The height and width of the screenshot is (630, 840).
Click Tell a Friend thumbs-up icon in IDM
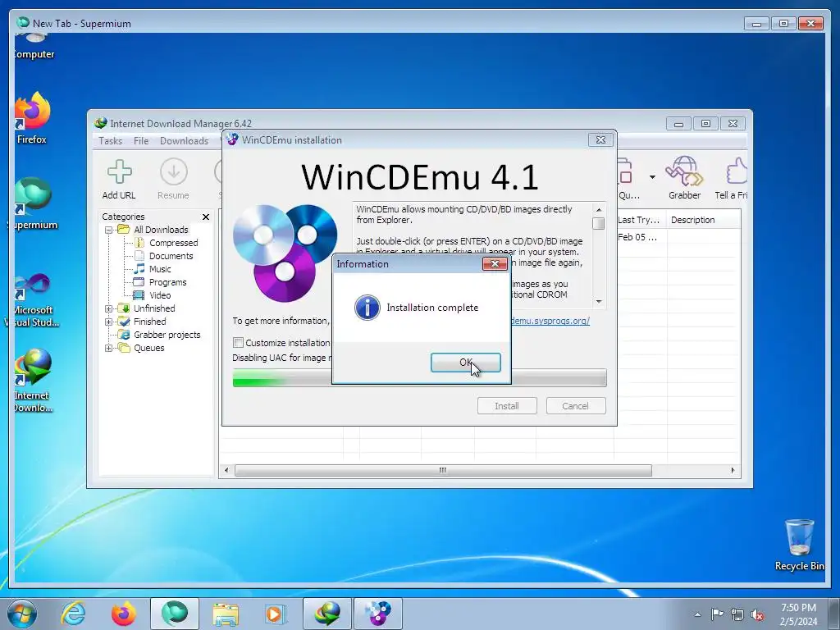tap(733, 178)
